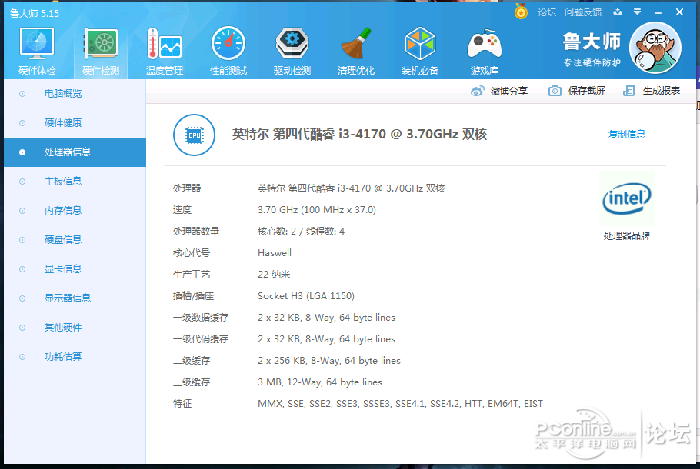700x469 pixels.
Task: Click the gold medal icon in title bar
Action: coord(521,11)
